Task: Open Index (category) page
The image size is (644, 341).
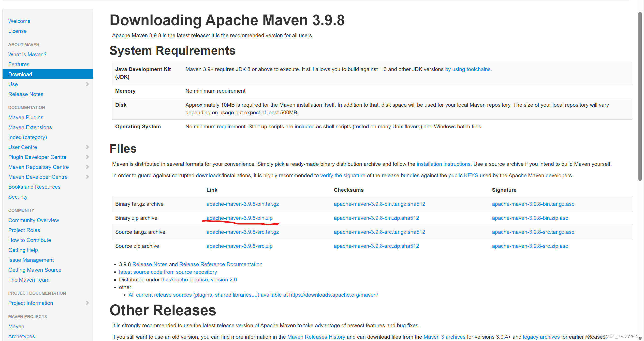Action: tap(28, 137)
